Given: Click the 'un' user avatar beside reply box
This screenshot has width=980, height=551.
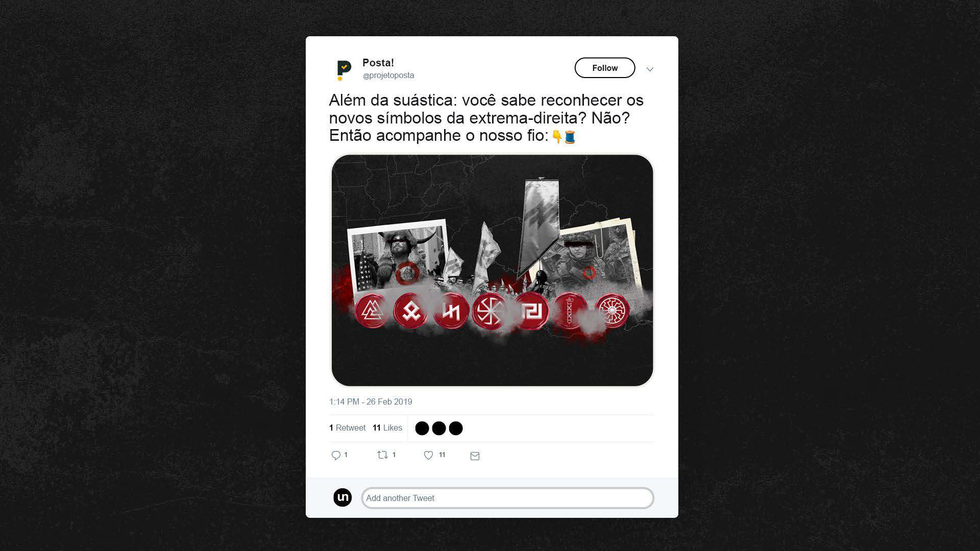Looking at the screenshot, I should click(342, 497).
